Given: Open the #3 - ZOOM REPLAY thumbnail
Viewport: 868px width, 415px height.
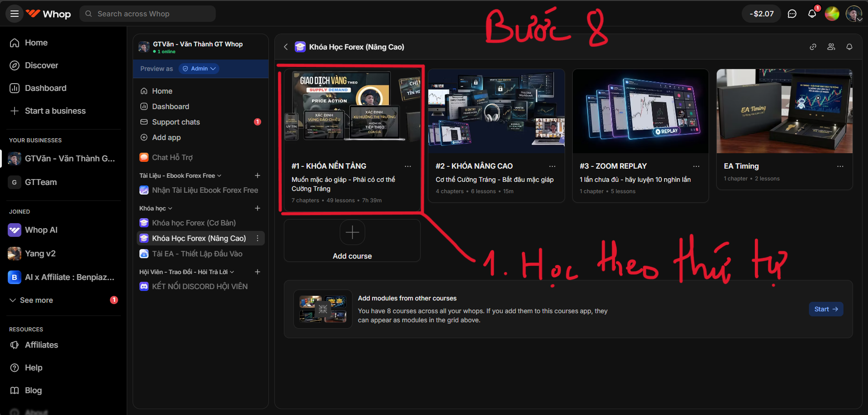Looking at the screenshot, I should 640,111.
